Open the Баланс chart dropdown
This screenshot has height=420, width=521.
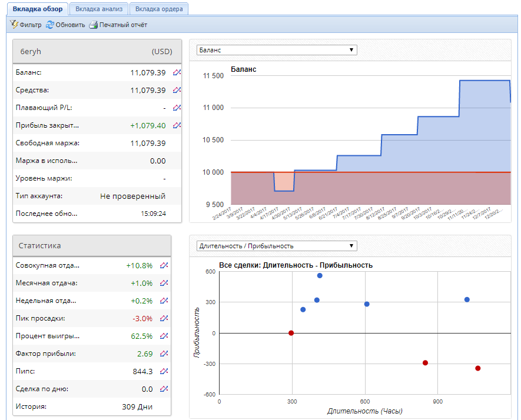pyautogui.click(x=277, y=50)
